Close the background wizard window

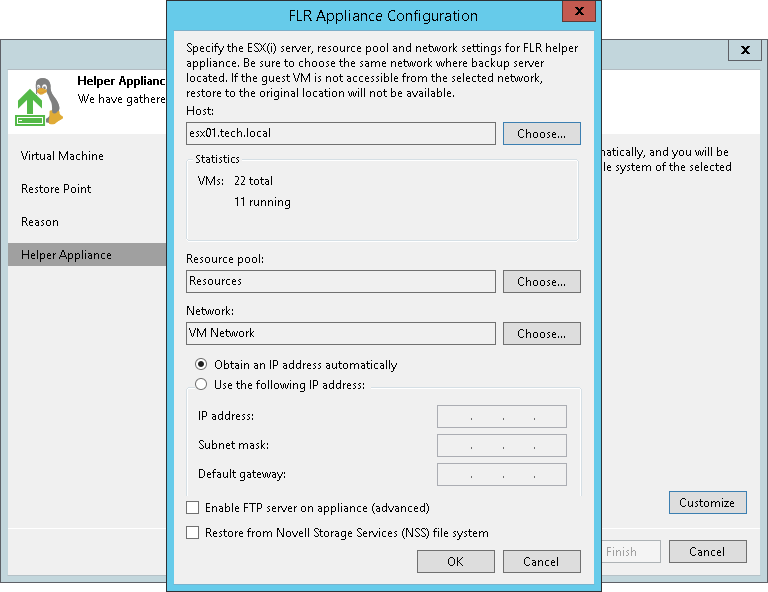click(745, 50)
